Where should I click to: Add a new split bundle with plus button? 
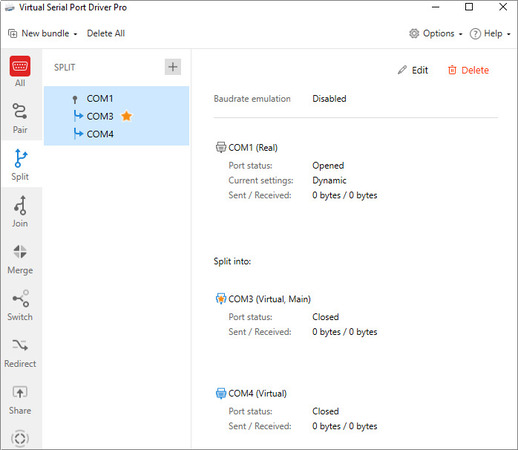pos(173,67)
